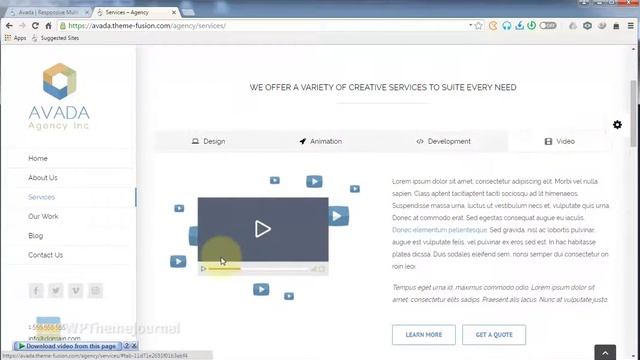The image size is (640, 360).
Task: Reload the page with the refresh icon
Action: (35, 26)
